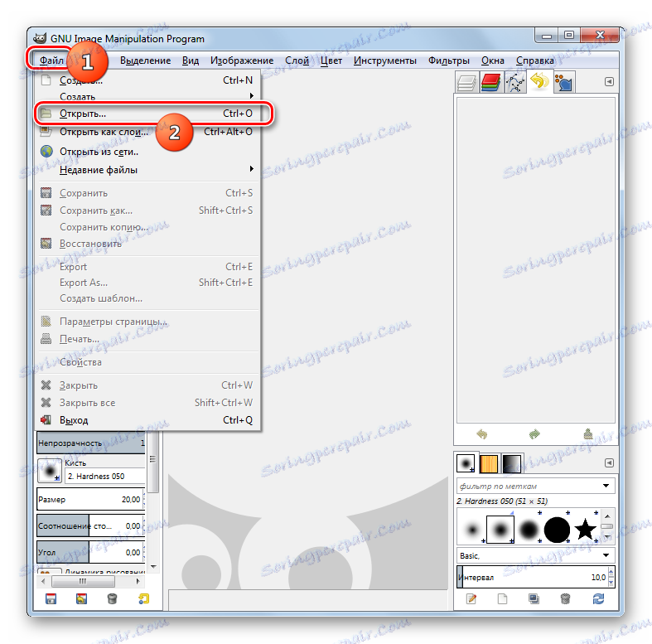Click the horizontal scrollbar left arrow
Viewport: 652px width, 644px height.
43,581
